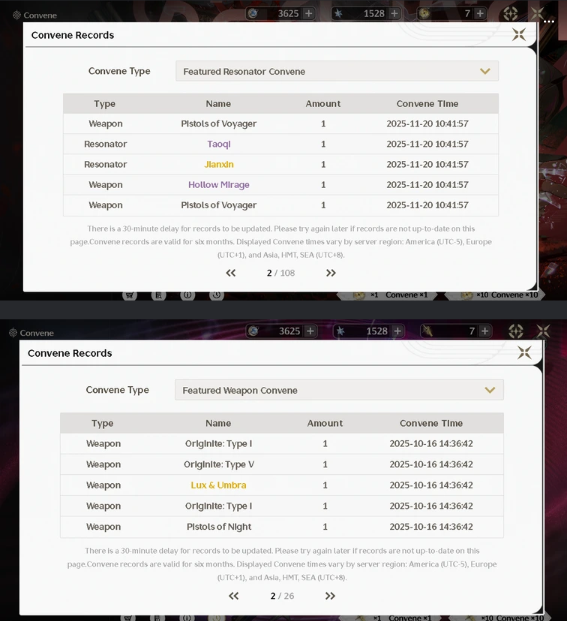Open the three-dots overflow menu

coord(549,22)
